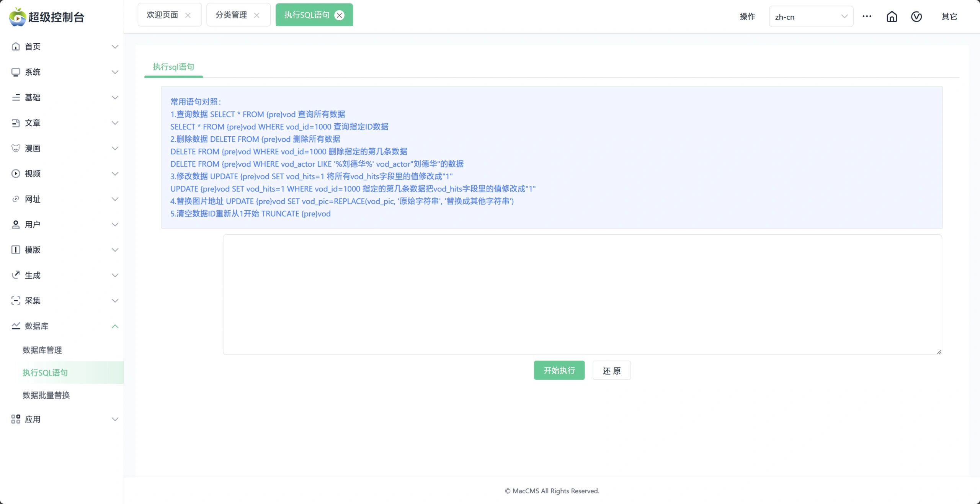Collapse the 数据库 sidebar section
The image size is (980, 504).
coord(115,326)
